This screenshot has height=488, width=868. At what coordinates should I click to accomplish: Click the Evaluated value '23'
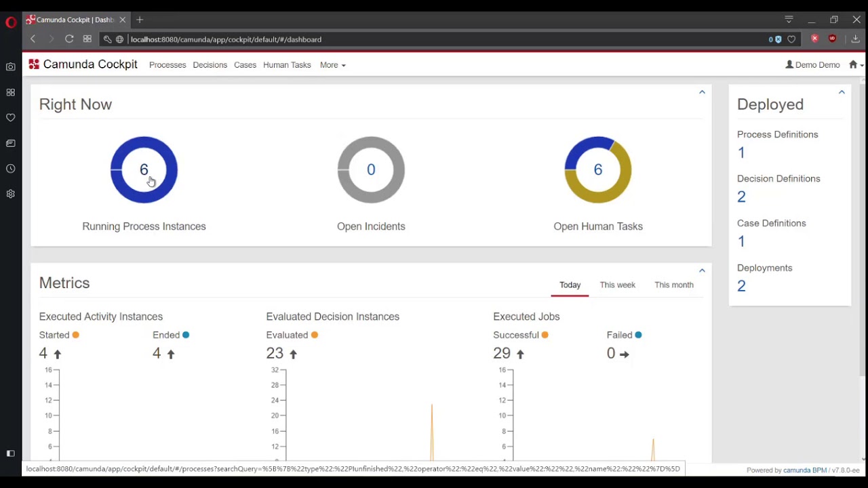(x=275, y=353)
